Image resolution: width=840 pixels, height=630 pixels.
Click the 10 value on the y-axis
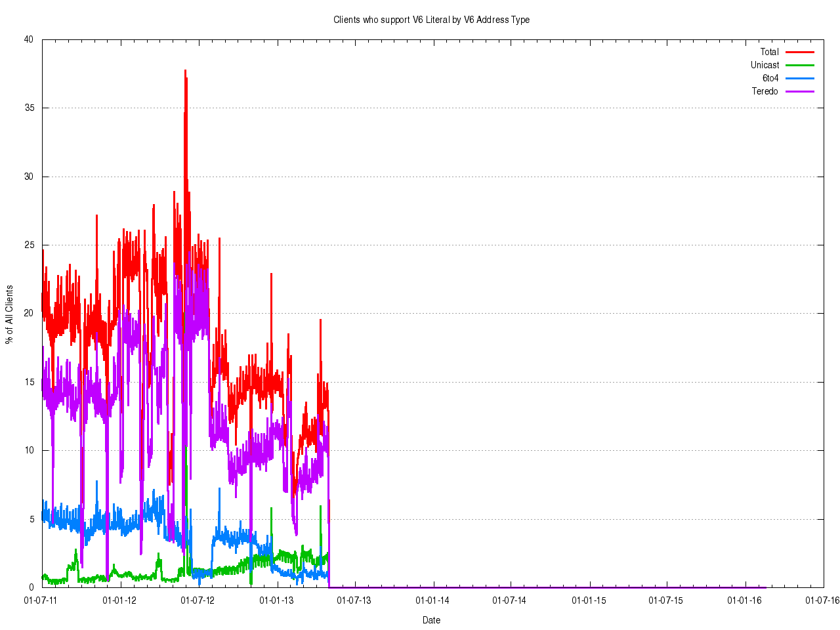(28, 450)
